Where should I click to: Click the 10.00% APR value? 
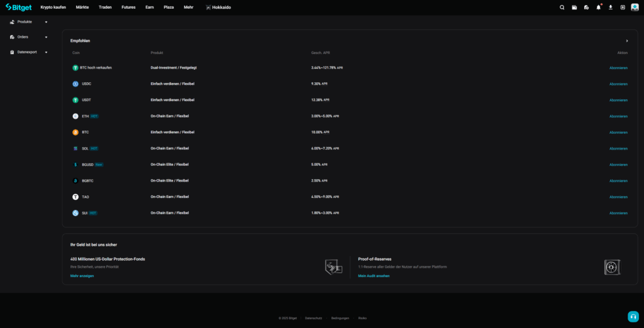click(x=320, y=132)
